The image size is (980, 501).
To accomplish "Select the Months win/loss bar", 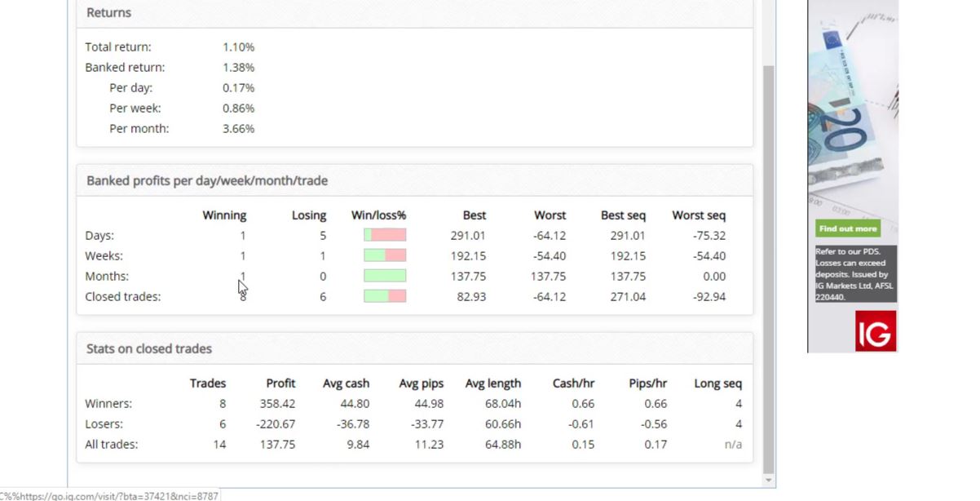I will [384, 276].
